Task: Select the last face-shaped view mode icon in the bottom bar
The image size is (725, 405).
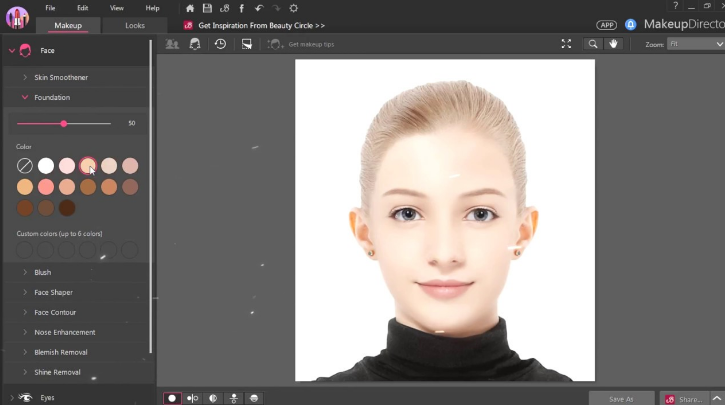Action: click(x=254, y=398)
